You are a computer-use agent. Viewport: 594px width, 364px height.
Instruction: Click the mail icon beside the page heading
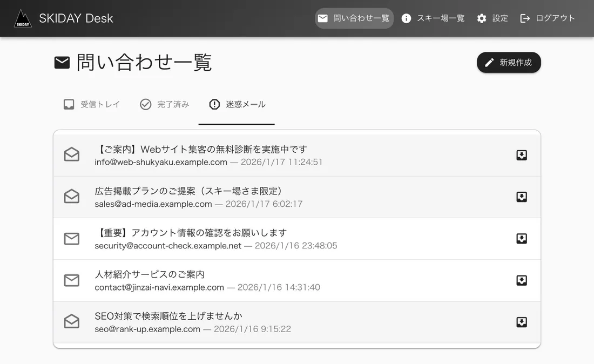coord(62,63)
